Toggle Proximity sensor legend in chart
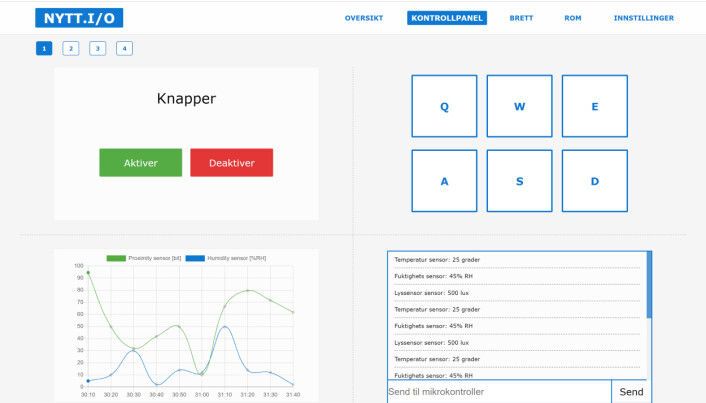Screen dimensions: 706x403 [x=144, y=258]
